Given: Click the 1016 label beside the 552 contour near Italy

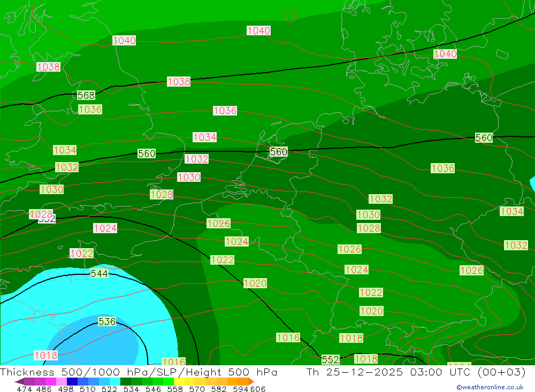Looking at the screenshot, I should (288, 338).
